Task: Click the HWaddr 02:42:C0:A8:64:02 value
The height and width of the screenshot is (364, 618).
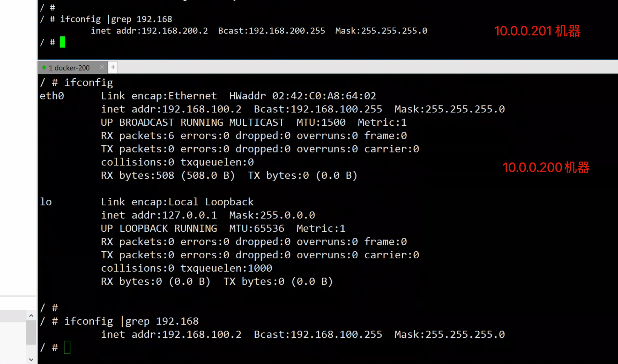Action: [x=324, y=96]
